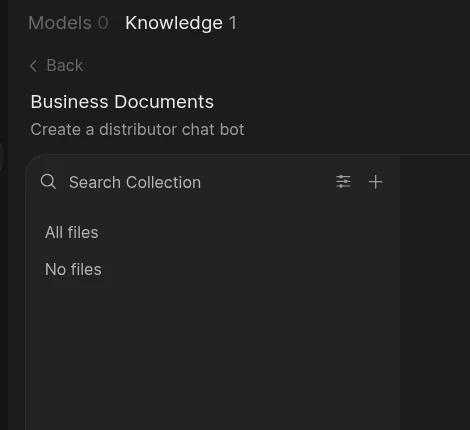Image resolution: width=470 pixels, height=430 pixels.
Task: Open the Knowledge tab
Action: click(181, 23)
